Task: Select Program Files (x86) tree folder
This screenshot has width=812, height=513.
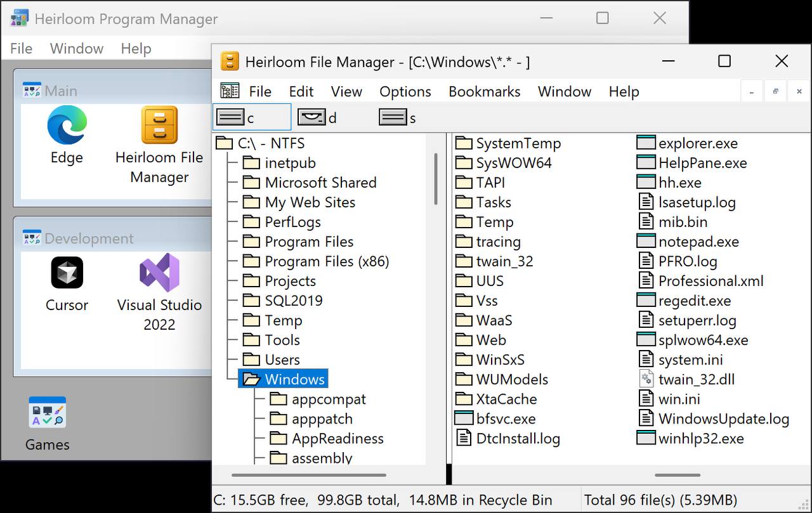Action: click(x=326, y=261)
